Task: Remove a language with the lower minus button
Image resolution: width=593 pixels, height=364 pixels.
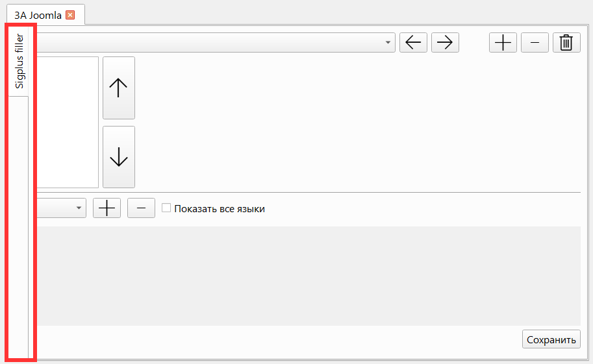Action: coord(141,208)
